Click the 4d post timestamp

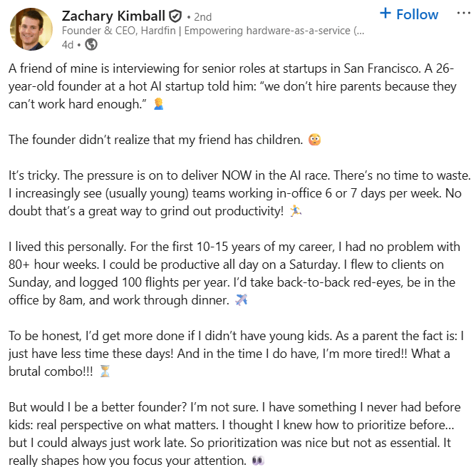click(67, 44)
